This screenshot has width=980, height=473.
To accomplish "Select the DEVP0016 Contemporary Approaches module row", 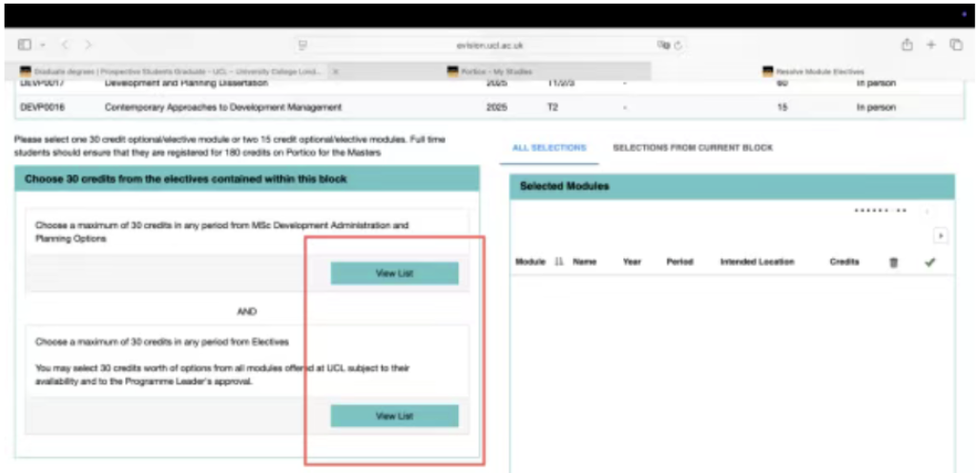I will [x=222, y=108].
